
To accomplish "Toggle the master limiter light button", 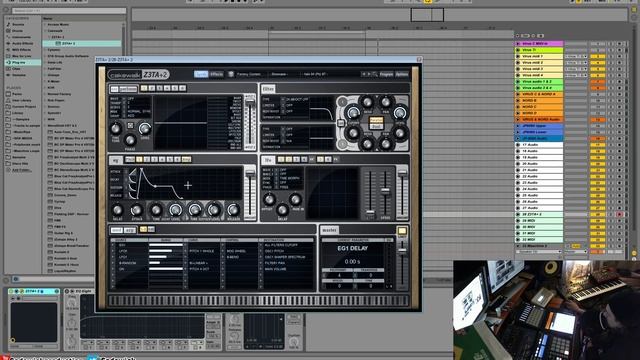I will click(402, 231).
